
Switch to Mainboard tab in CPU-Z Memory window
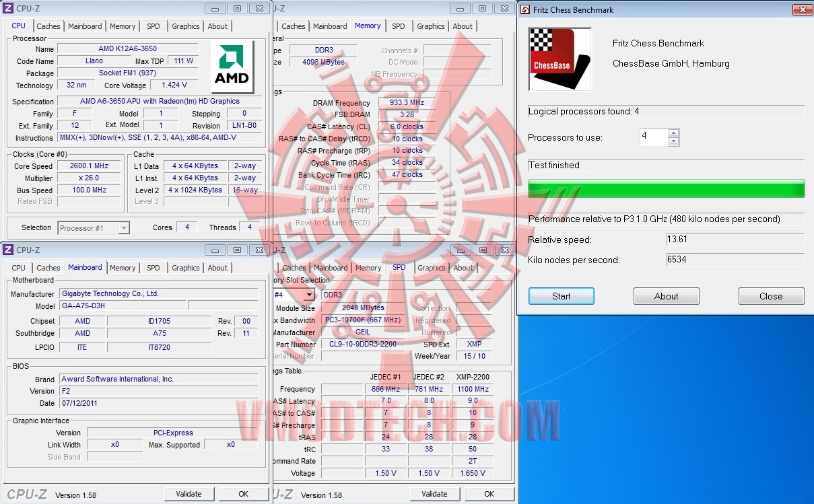(330, 26)
